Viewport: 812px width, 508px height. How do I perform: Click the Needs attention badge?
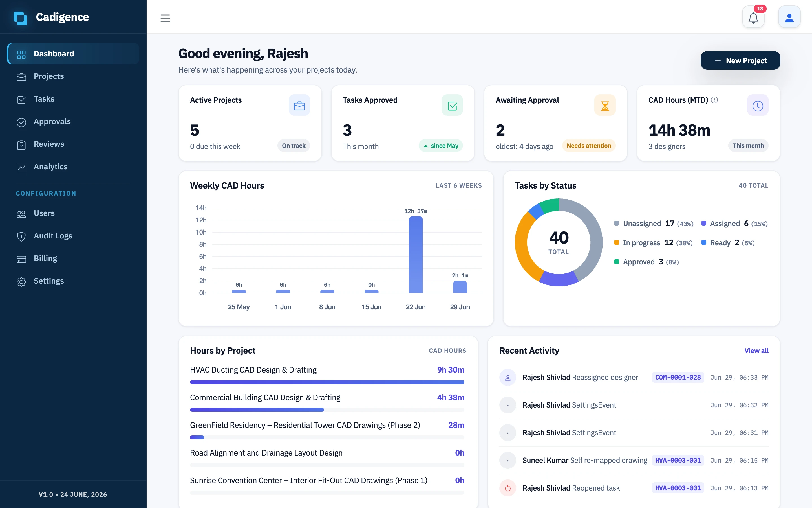pos(588,146)
